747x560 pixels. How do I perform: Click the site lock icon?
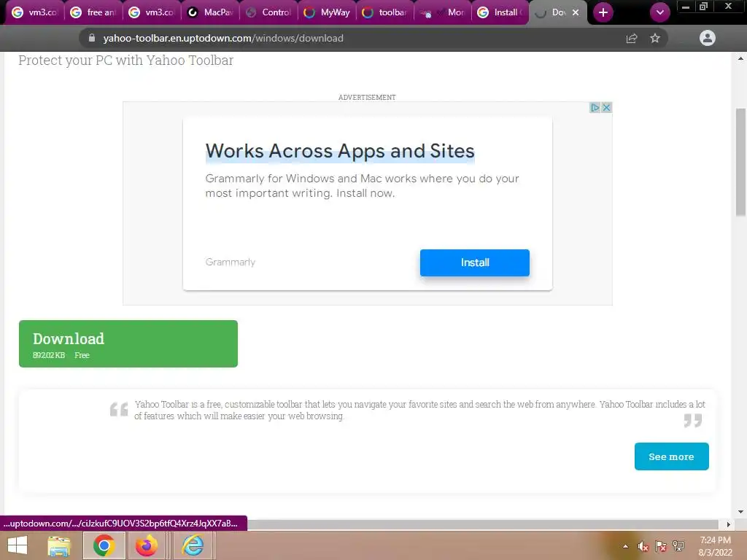(x=92, y=38)
